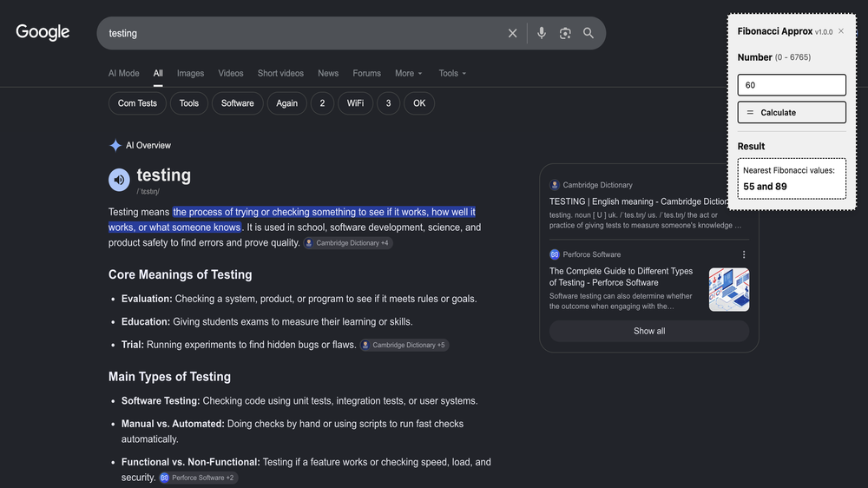Open the Videos tab
868x488 pixels.
point(230,73)
